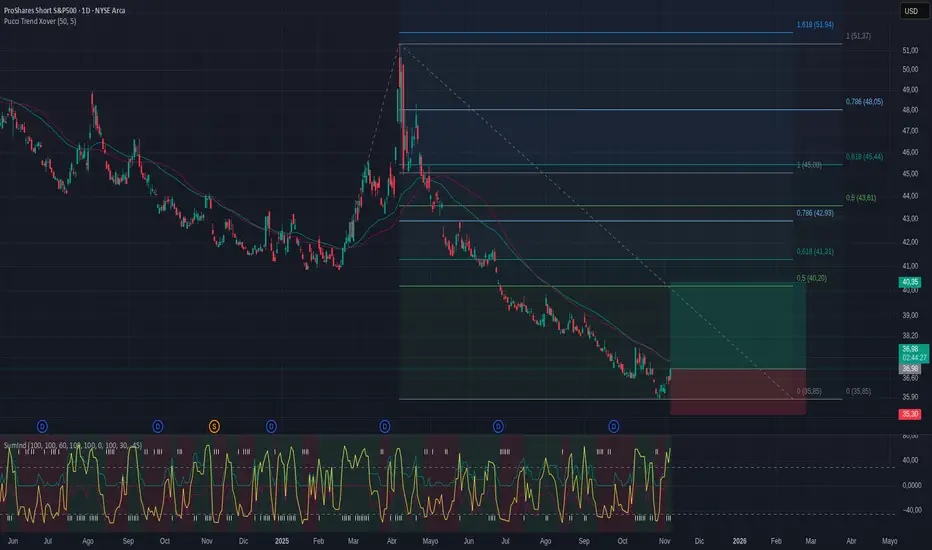Click the dividend marker near July 2025
Image resolution: width=932 pixels, height=550 pixels.
(498, 426)
